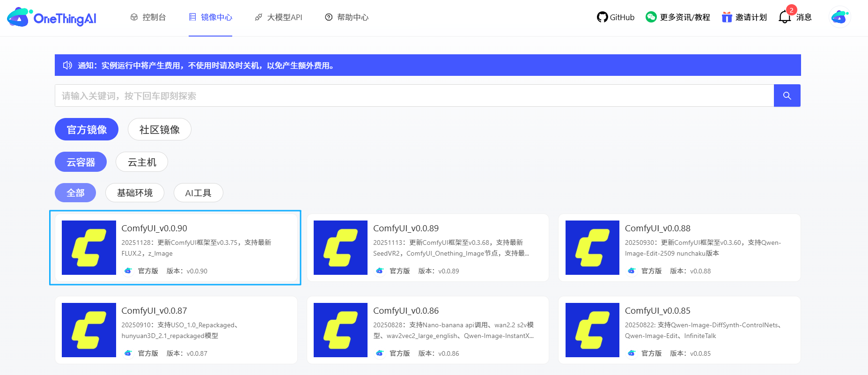
Task: Open the notification bell messages
Action: tap(785, 17)
